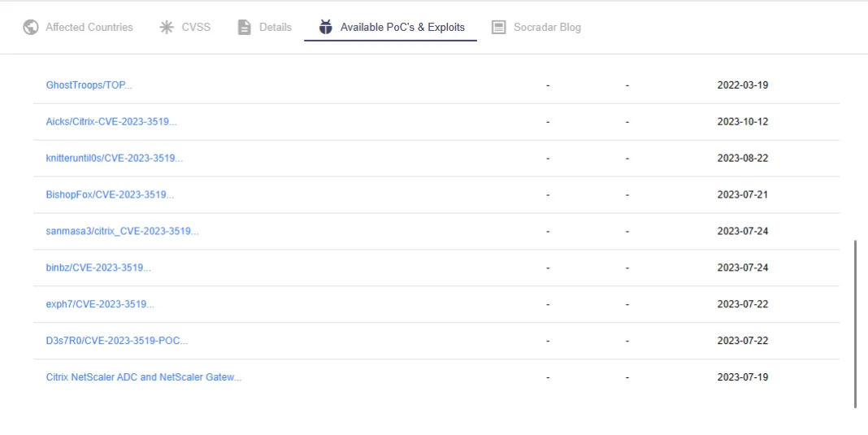Screen dimensions: 868x435
Task: Open the exph7/CVE-2023-3519... link
Action: (100, 305)
